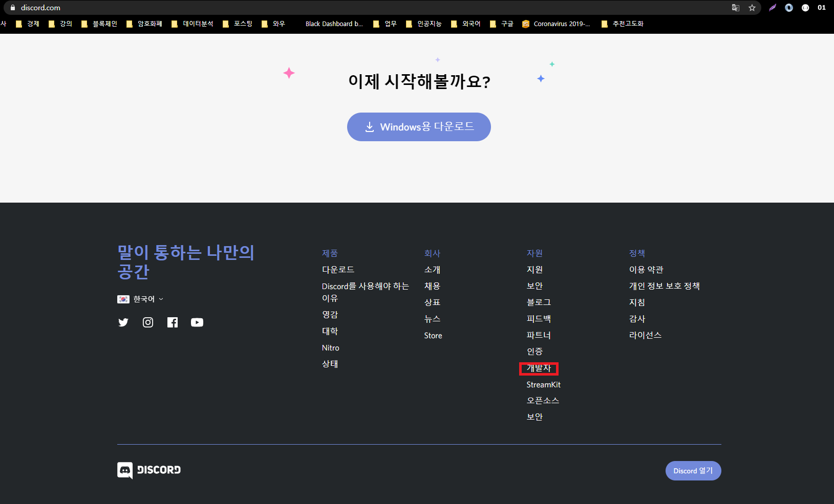Open the 보안 link below 오픈소스
Screen dimensions: 834x504
coord(535,417)
